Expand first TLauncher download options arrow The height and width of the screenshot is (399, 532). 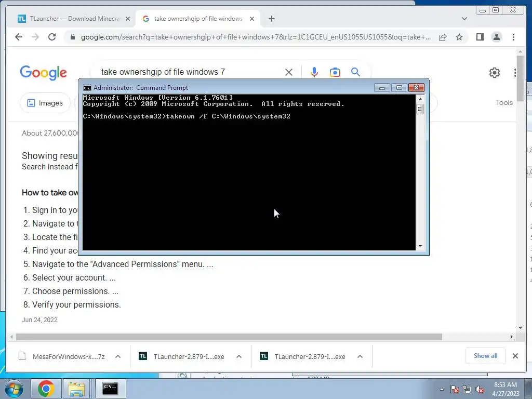click(x=239, y=356)
